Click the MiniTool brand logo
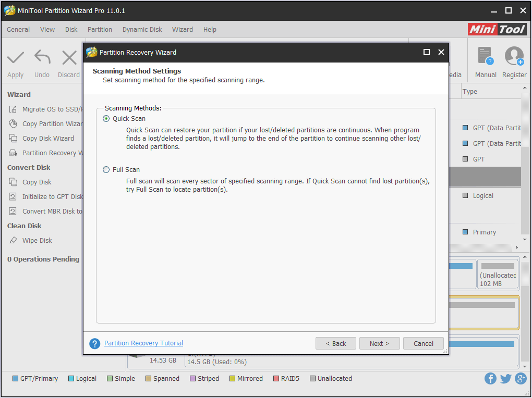Viewport: 532px width, 398px height. (x=497, y=30)
